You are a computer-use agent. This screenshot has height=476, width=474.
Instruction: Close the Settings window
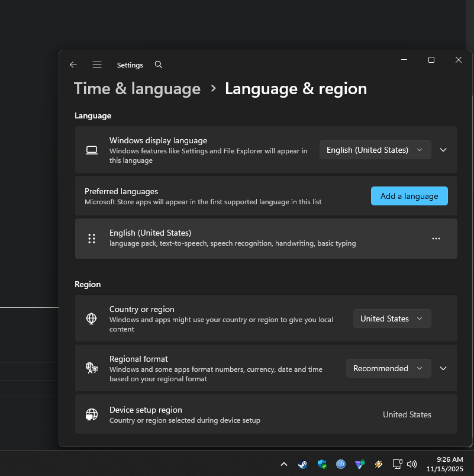[458, 60]
